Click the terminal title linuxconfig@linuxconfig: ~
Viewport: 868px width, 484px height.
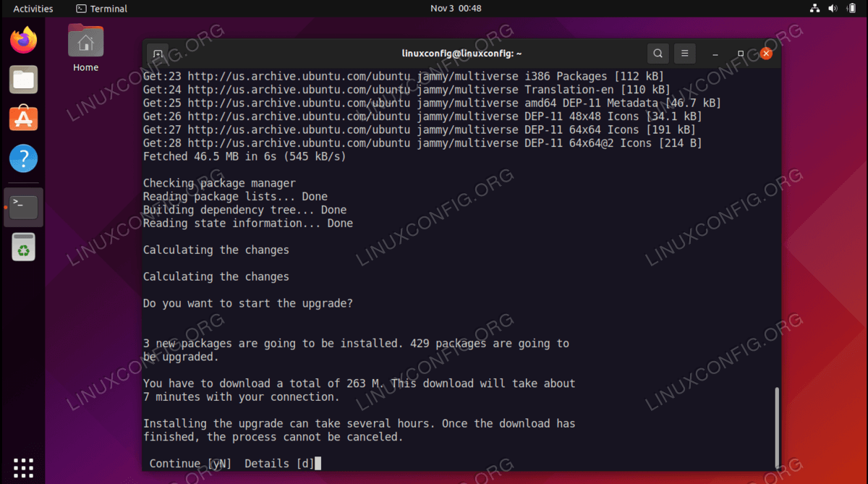[x=462, y=54]
